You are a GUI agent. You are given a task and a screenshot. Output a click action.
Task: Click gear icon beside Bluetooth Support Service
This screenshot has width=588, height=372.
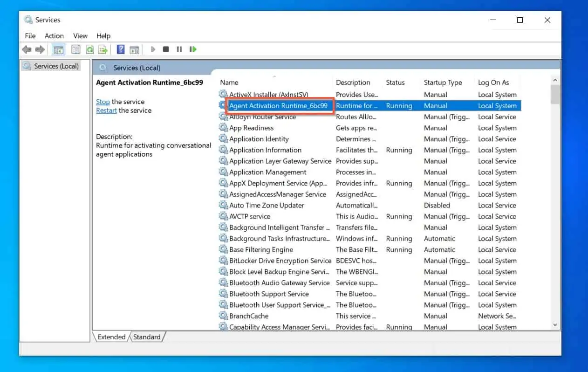click(x=223, y=294)
